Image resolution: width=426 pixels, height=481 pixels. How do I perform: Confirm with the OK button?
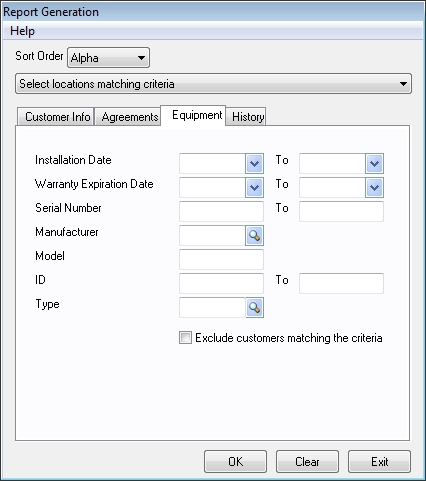235,462
